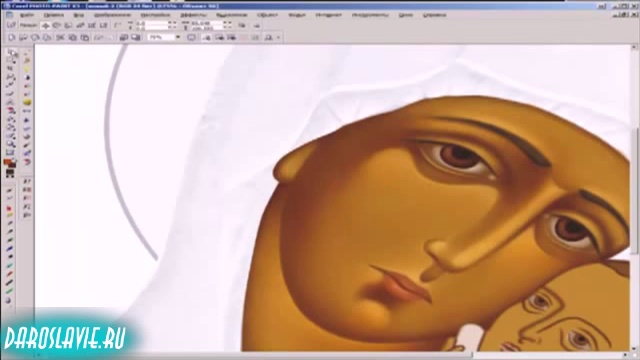640x360 pixels.
Task: Click the application launcher icon
Action: tap(269, 38)
